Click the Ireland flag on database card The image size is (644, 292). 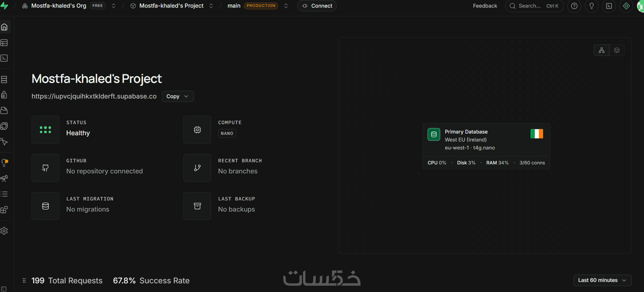[537, 134]
